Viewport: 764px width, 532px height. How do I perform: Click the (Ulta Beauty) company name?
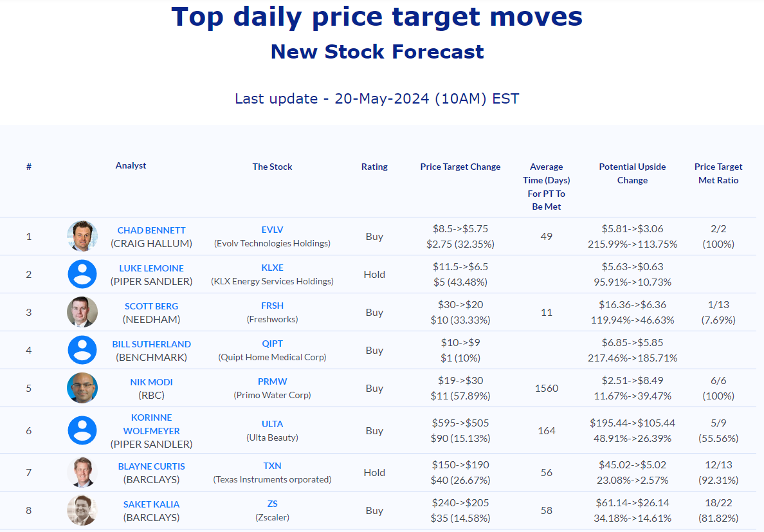273,437
